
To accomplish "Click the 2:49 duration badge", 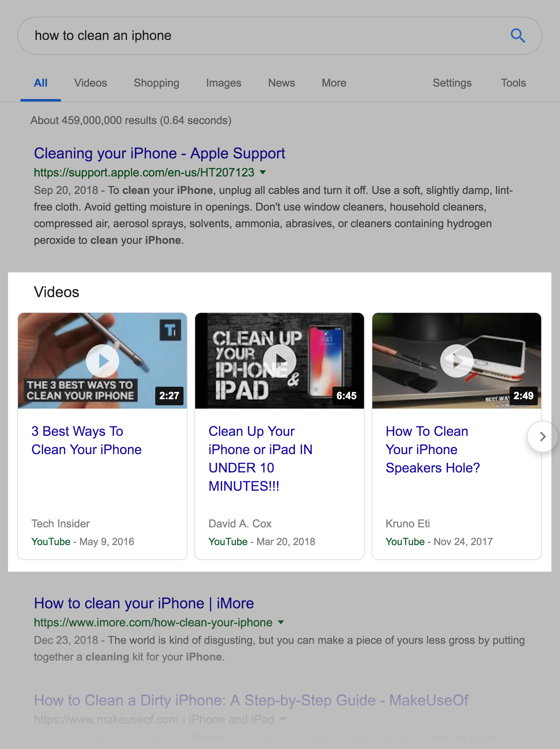I will coord(523,396).
